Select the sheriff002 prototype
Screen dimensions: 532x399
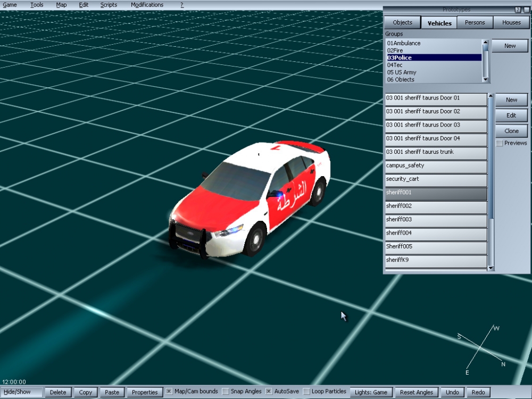coord(436,207)
